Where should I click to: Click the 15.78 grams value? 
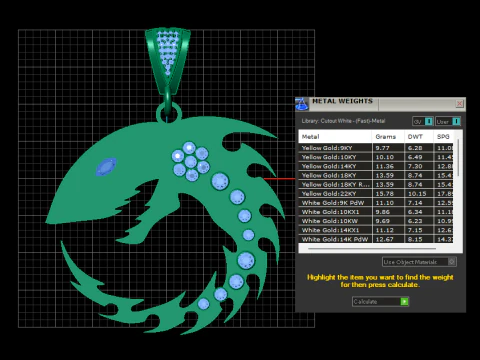pyautogui.click(x=384, y=194)
